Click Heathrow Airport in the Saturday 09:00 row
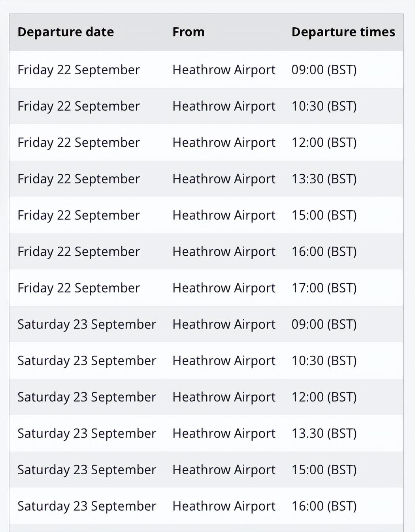This screenshot has height=532, width=415. pos(224,324)
